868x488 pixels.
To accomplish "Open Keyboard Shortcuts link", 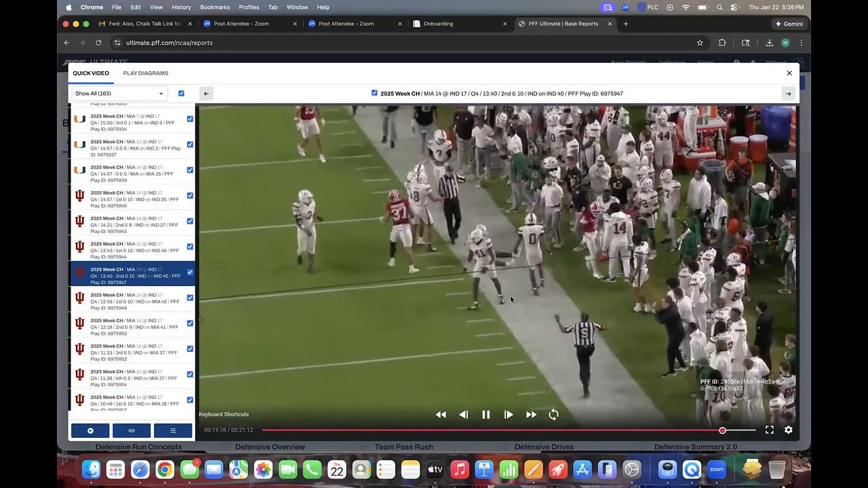I will pos(224,414).
